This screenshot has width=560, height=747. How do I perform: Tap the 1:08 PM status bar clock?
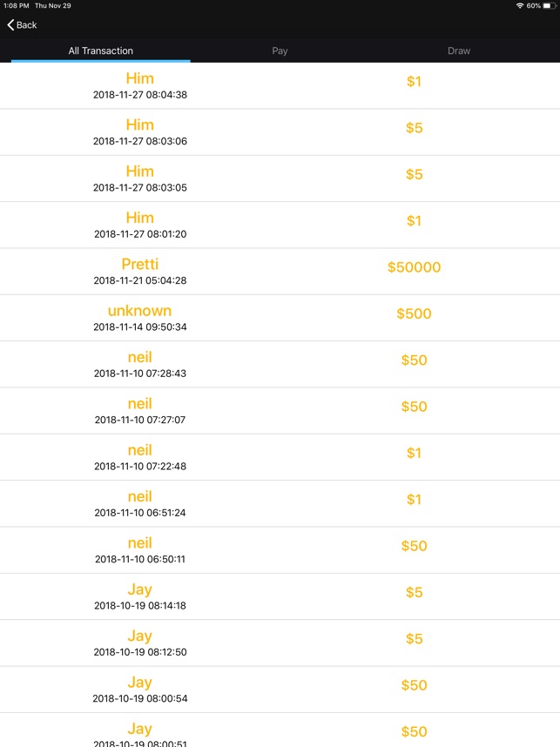point(17,6)
